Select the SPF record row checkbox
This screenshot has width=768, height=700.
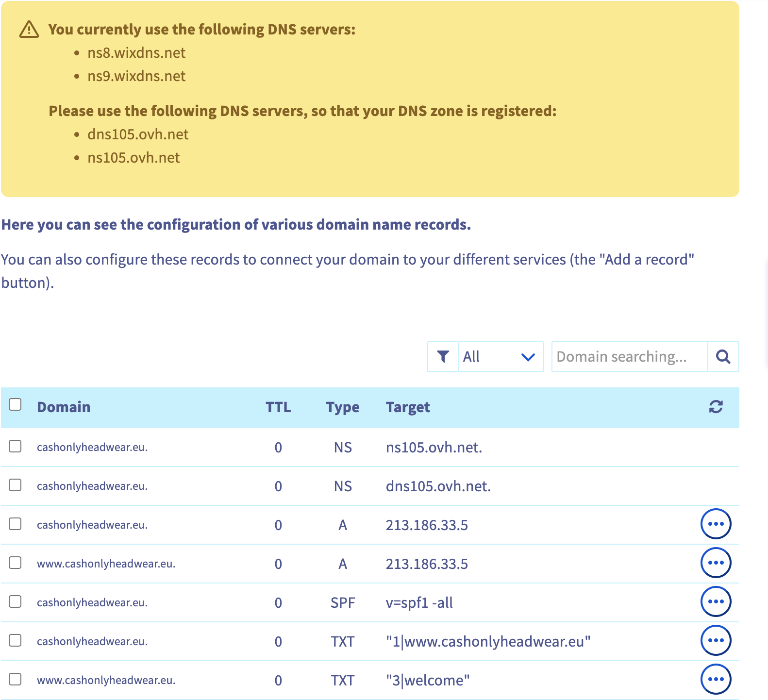(16, 601)
